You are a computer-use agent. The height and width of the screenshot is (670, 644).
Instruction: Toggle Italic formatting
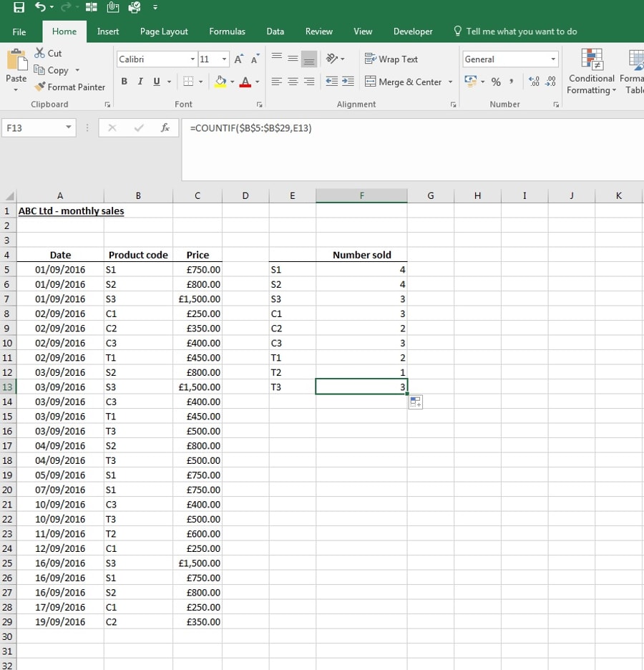pos(140,82)
